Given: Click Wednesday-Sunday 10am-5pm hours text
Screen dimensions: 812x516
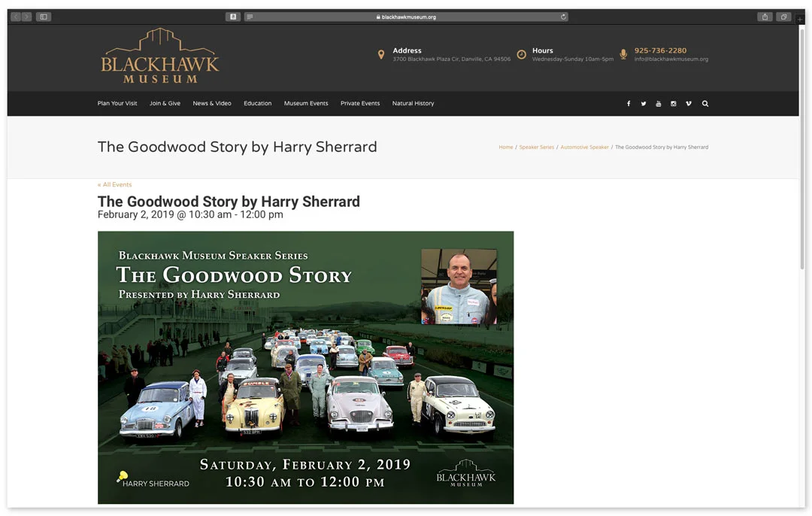Looking at the screenshot, I should (x=573, y=59).
